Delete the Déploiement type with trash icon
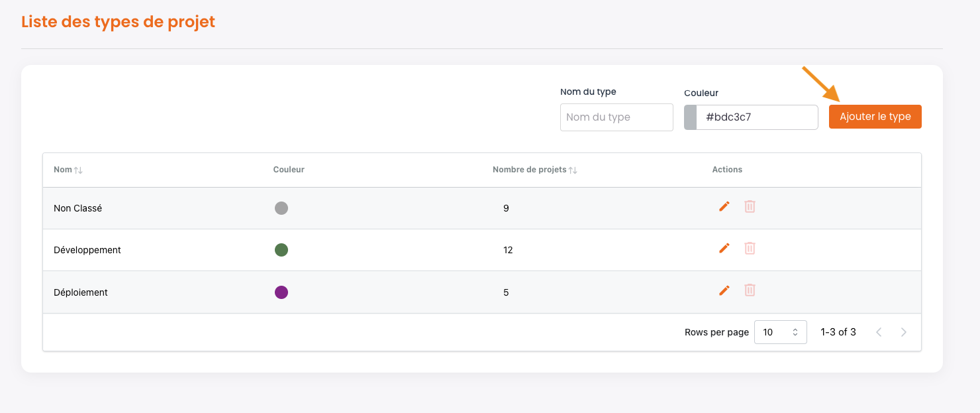Image resolution: width=980 pixels, height=413 pixels. click(x=750, y=290)
